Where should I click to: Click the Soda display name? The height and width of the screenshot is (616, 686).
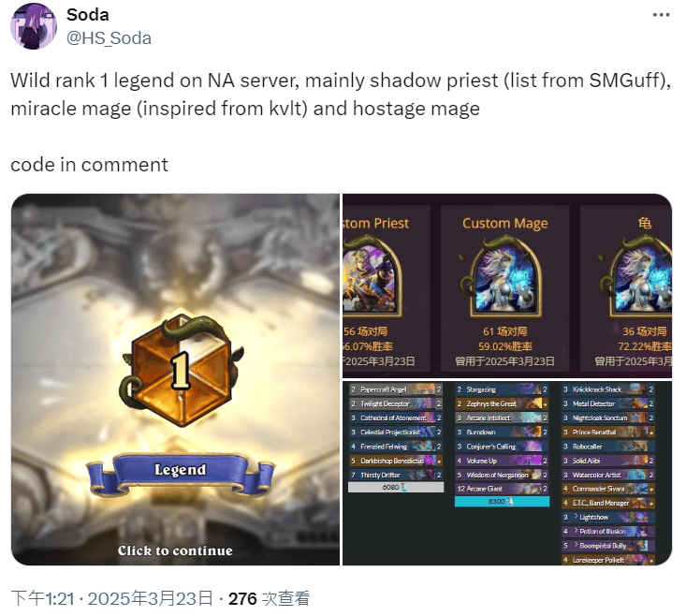click(87, 15)
